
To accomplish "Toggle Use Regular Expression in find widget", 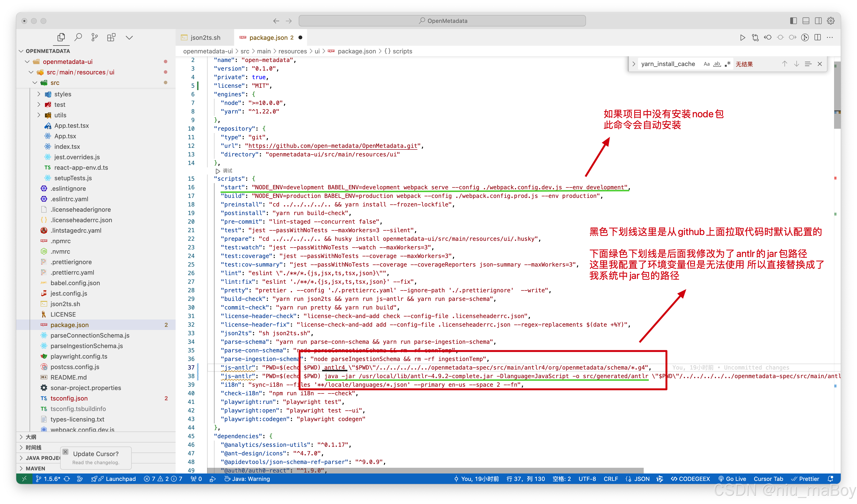I will [x=727, y=64].
